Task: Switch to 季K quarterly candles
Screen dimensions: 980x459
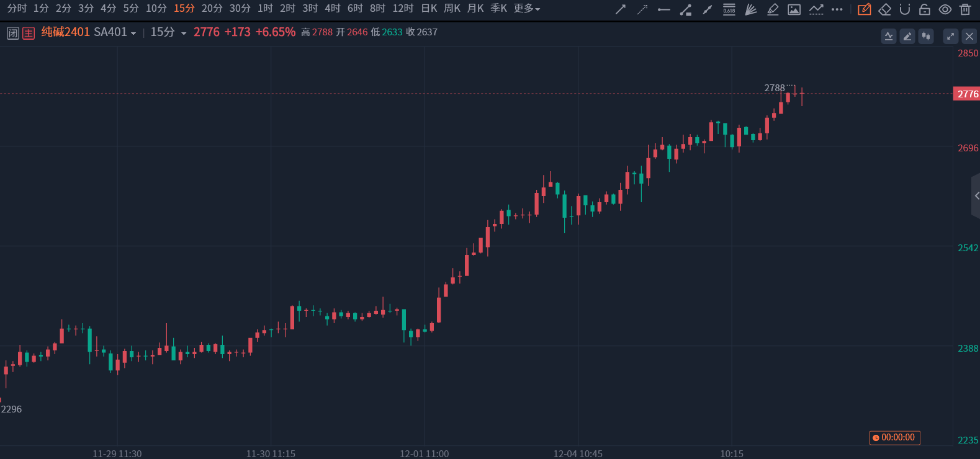Action: [x=499, y=9]
